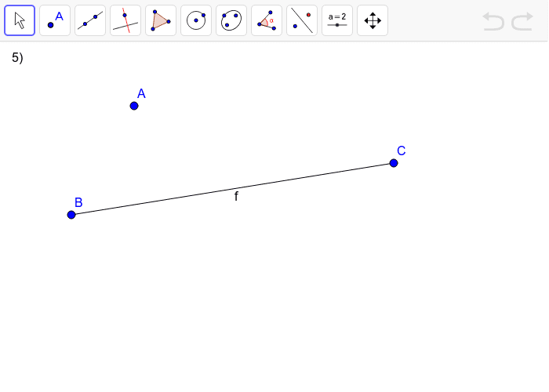Select the Perpendicular Line tool
The width and height of the screenshot is (549, 392).
[x=125, y=20]
